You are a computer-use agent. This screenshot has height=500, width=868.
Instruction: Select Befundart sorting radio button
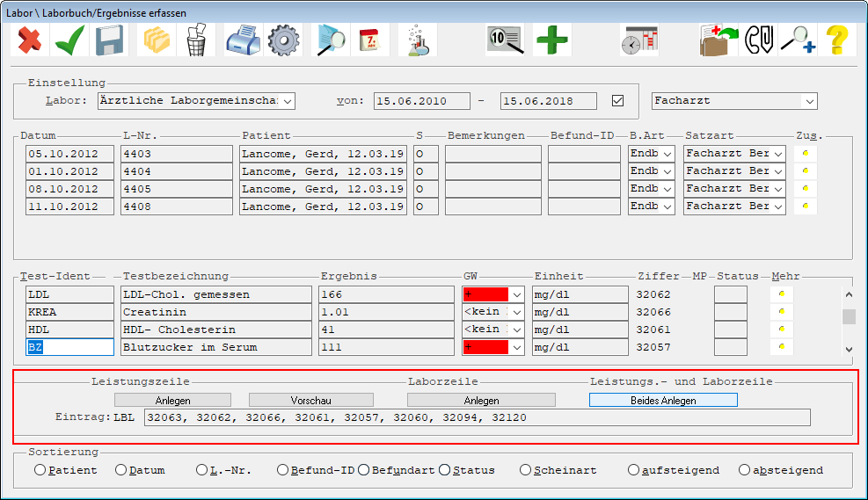363,469
